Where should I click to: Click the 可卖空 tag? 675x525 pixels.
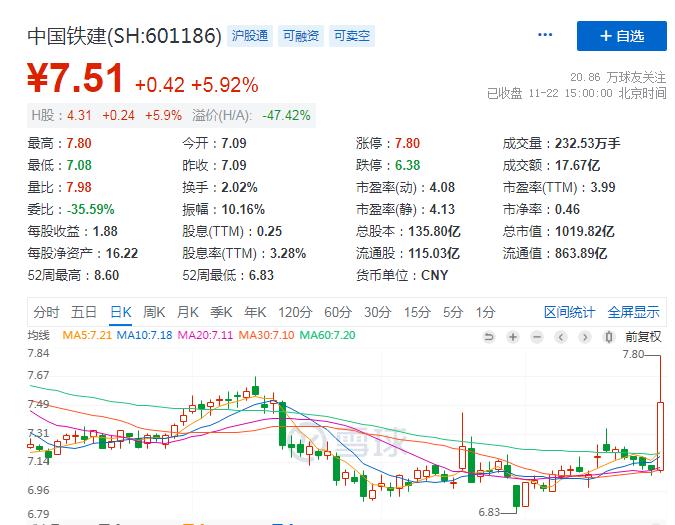(352, 35)
